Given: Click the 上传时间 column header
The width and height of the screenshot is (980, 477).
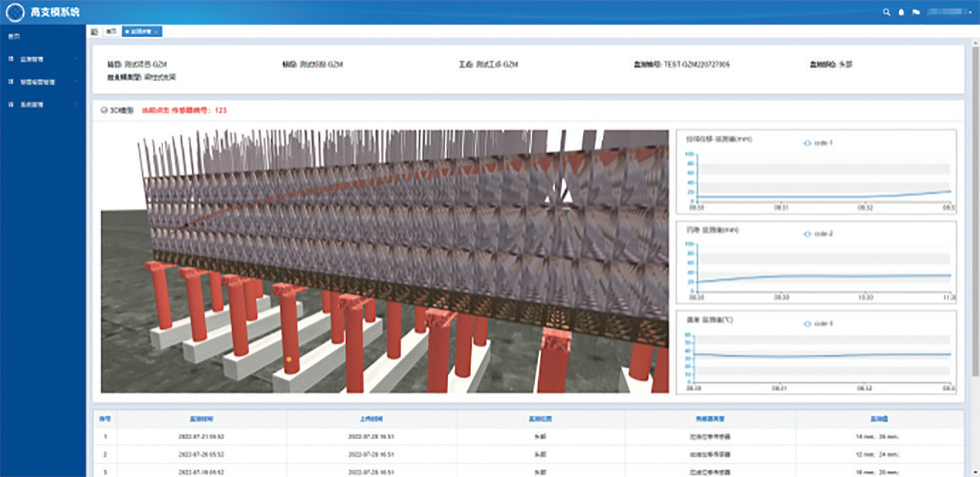Looking at the screenshot, I should 371,419.
